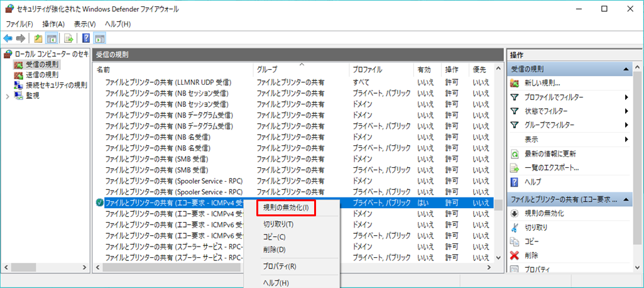Screen dimensions: 644x288
Task: Click 一覧のエクスポート... action link
Action: (552, 168)
